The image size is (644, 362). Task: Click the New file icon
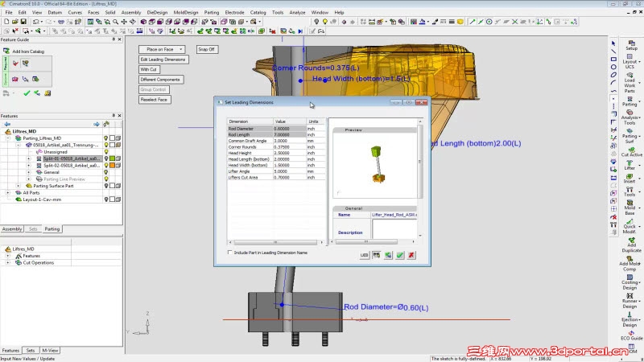point(6,22)
